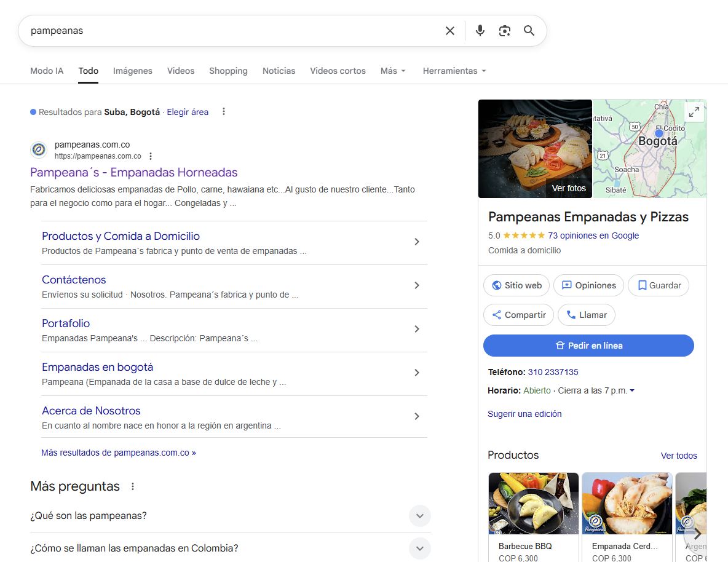Expand the question ¿Qué son las pampeanas?
The image size is (728, 562).
[x=420, y=515]
